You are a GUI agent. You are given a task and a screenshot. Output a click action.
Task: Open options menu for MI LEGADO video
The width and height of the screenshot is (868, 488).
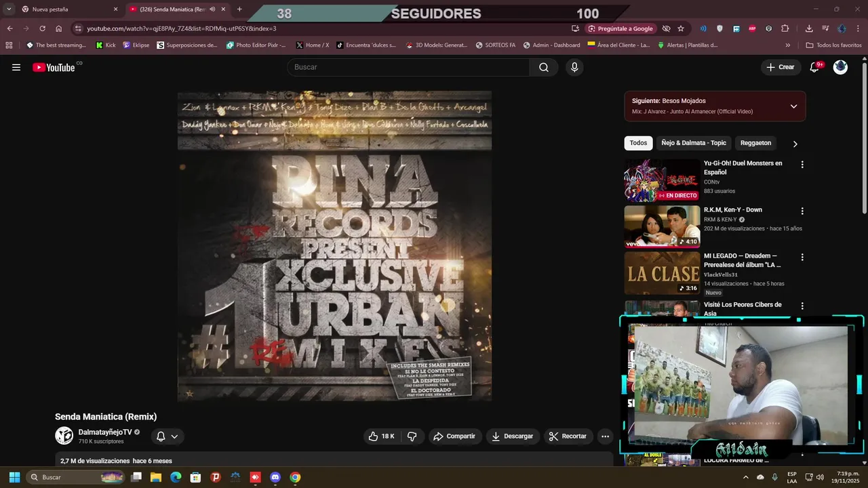tap(802, 258)
